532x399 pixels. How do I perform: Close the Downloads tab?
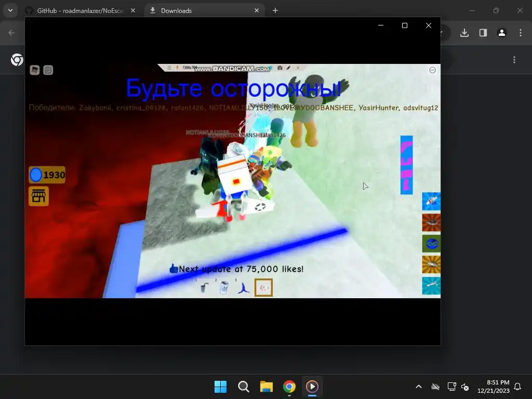[x=257, y=10]
